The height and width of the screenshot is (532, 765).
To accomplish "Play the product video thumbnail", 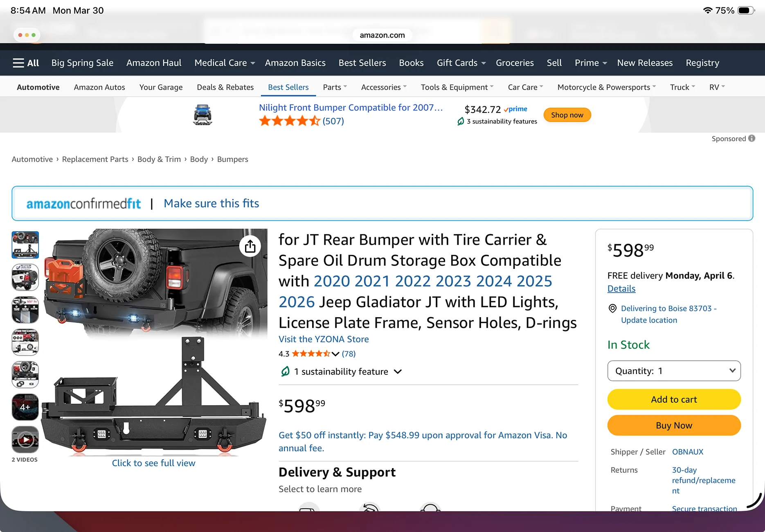I will click(x=25, y=440).
